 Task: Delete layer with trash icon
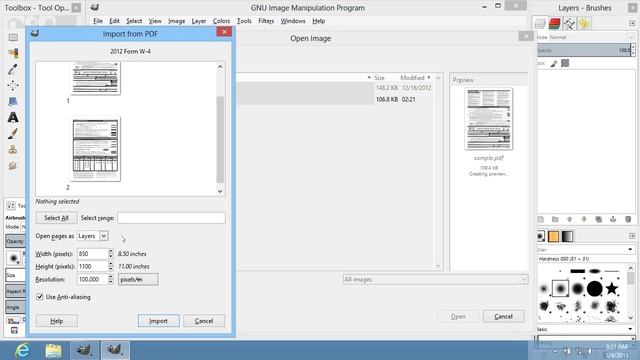pyautogui.click(x=628, y=220)
